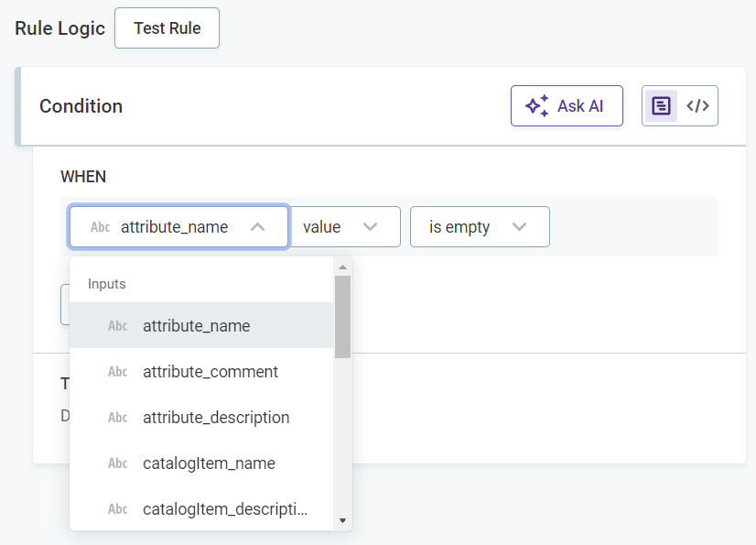The width and height of the screenshot is (756, 545).
Task: Click the dropdown scrollbar thumb
Action: (342, 316)
